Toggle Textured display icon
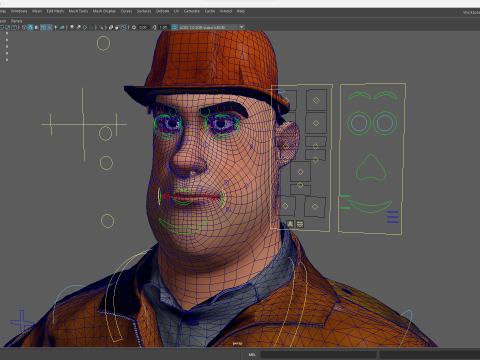Viewport: 480px width, 360px height. click(x=49, y=27)
